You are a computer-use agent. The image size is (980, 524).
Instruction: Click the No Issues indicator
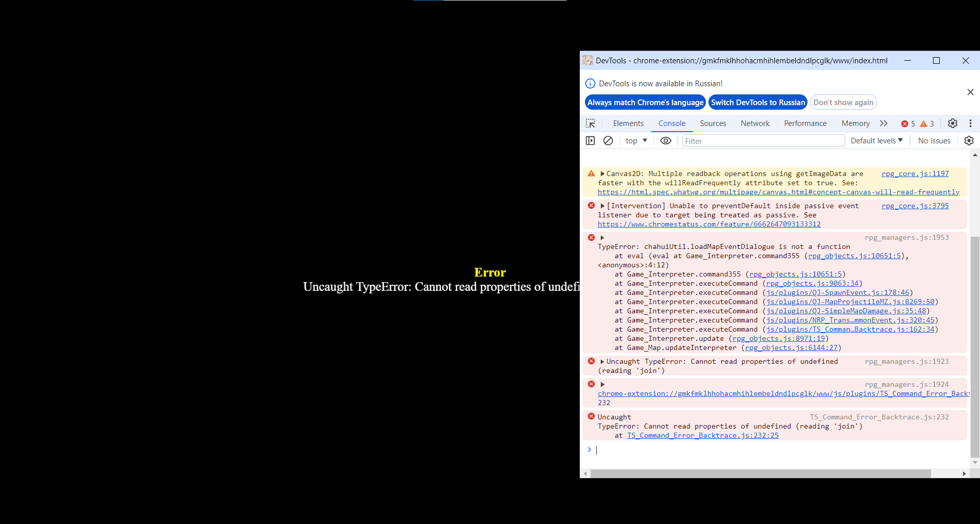(x=934, y=141)
